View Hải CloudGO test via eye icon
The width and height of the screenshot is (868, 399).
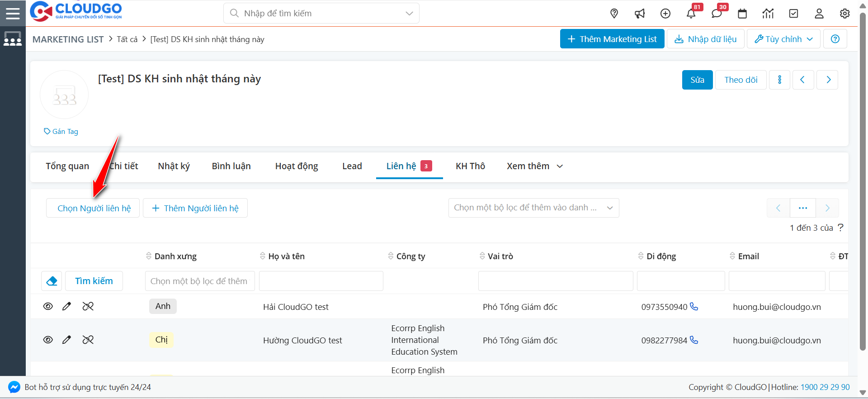pos(48,306)
